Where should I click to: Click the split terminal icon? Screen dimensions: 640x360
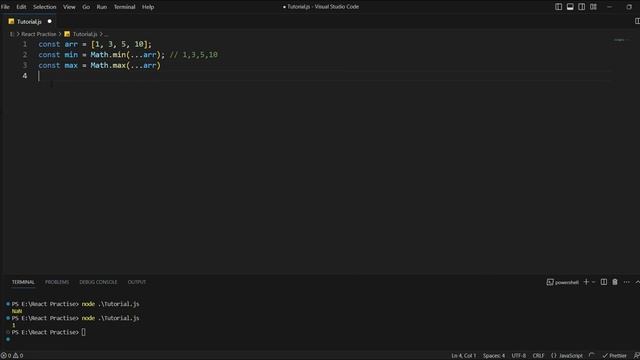(604, 282)
